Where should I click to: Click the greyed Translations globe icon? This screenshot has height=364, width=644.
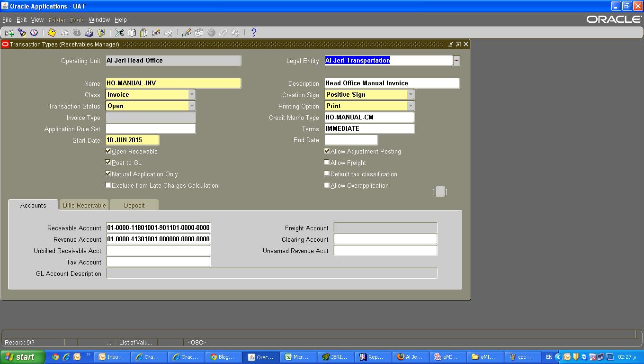[211, 33]
